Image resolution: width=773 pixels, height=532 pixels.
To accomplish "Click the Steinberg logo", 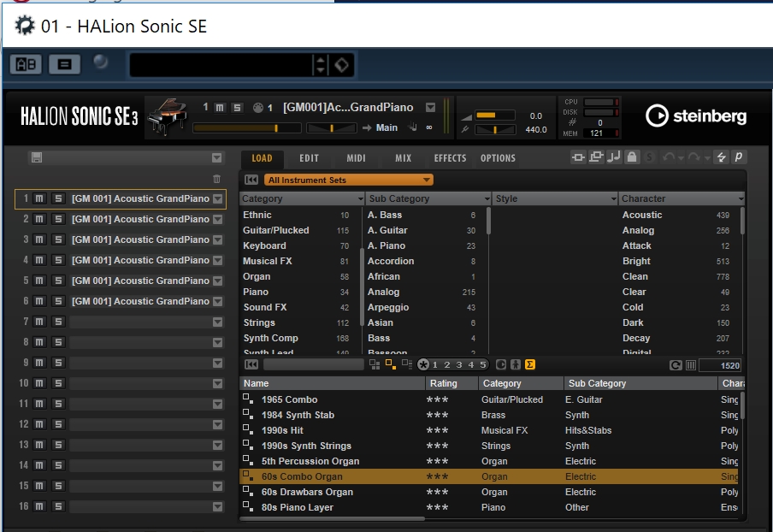I will [x=696, y=115].
